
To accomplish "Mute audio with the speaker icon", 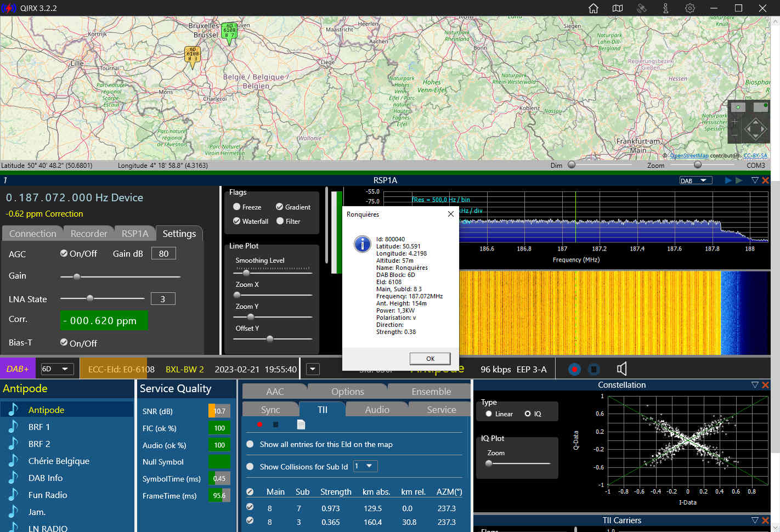I will (621, 369).
